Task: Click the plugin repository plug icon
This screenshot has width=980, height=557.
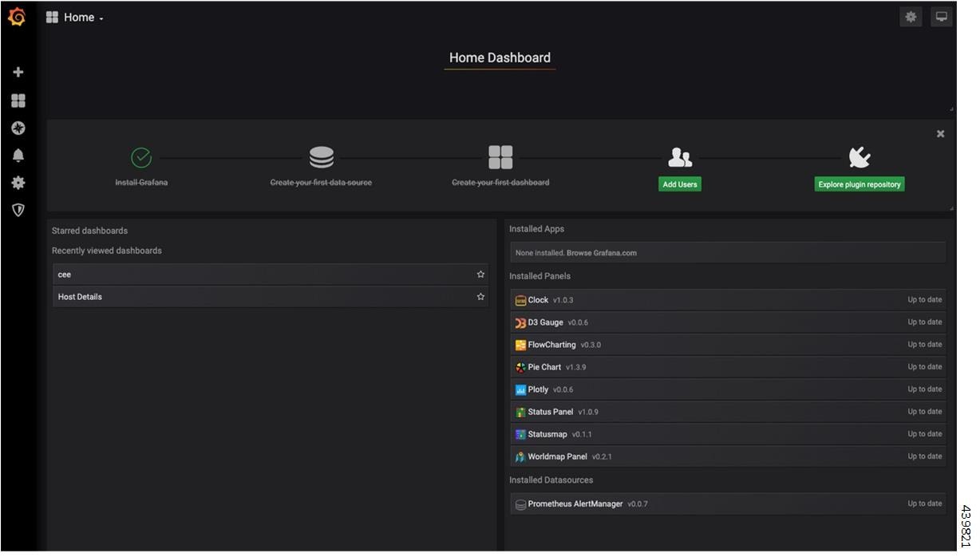Action: (859, 157)
